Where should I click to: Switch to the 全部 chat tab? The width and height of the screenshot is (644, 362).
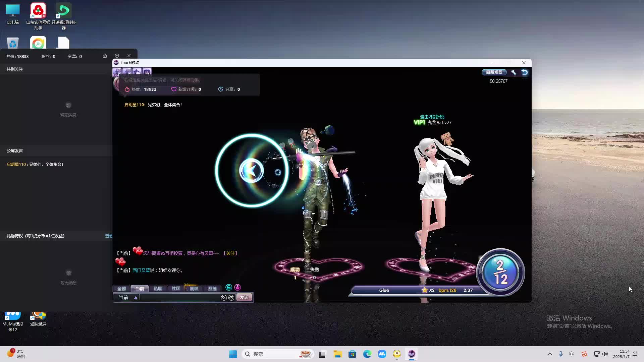click(121, 289)
